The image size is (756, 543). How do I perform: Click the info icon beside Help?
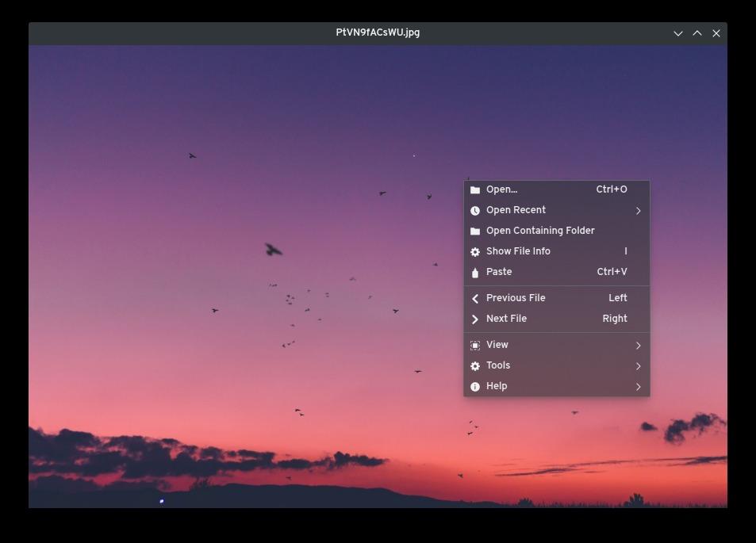[474, 385]
